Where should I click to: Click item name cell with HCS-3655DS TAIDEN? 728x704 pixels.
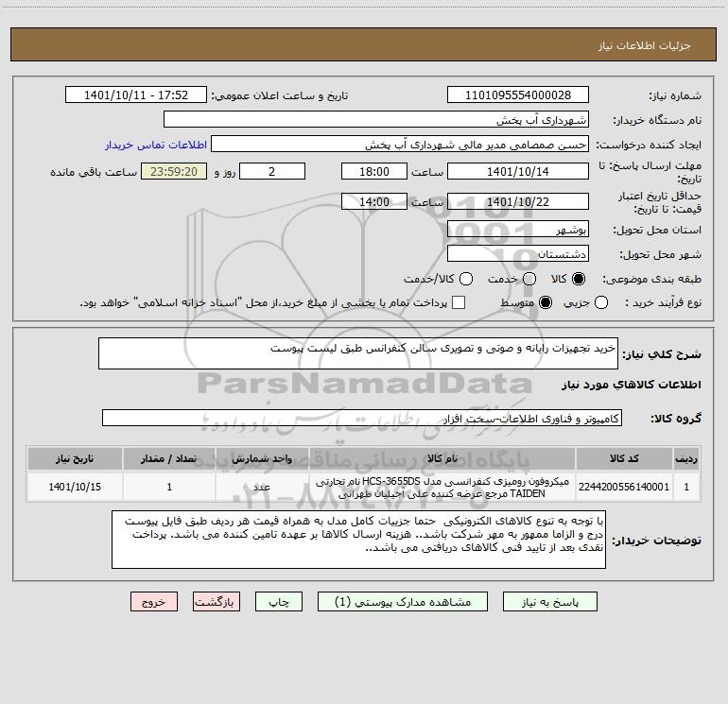click(x=442, y=487)
